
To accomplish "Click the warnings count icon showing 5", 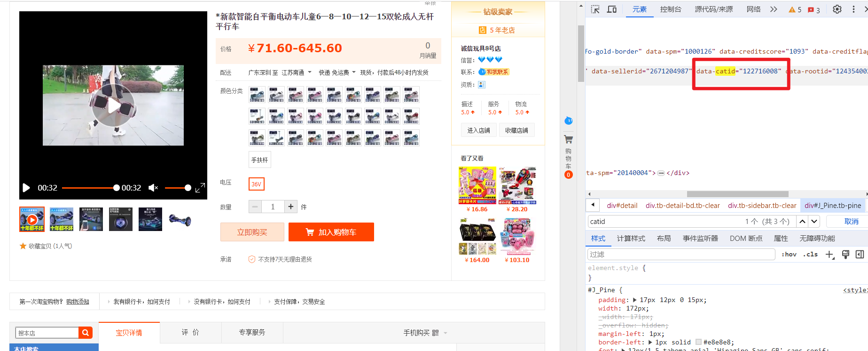I will [x=795, y=9].
